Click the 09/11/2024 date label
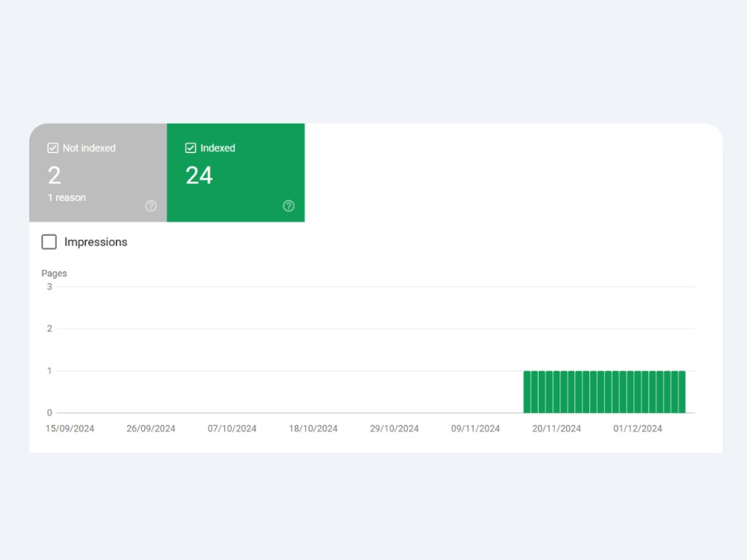 click(475, 429)
